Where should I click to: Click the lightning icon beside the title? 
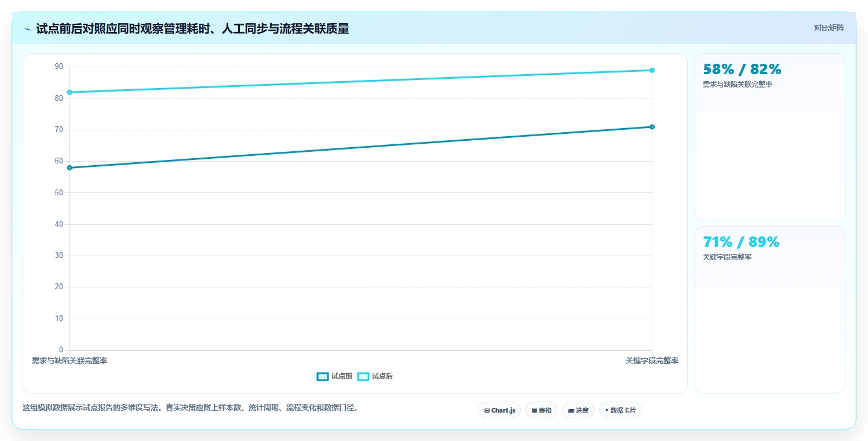[x=27, y=29]
